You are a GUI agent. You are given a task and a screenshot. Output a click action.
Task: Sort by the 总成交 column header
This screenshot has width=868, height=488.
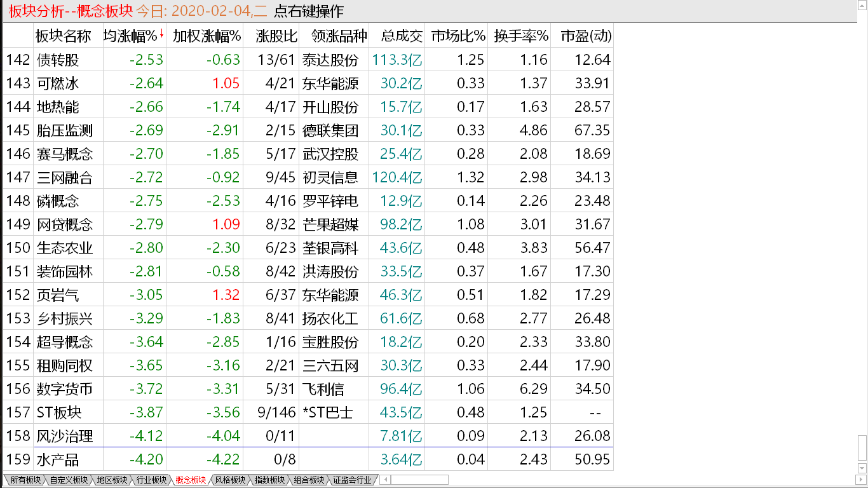click(402, 36)
